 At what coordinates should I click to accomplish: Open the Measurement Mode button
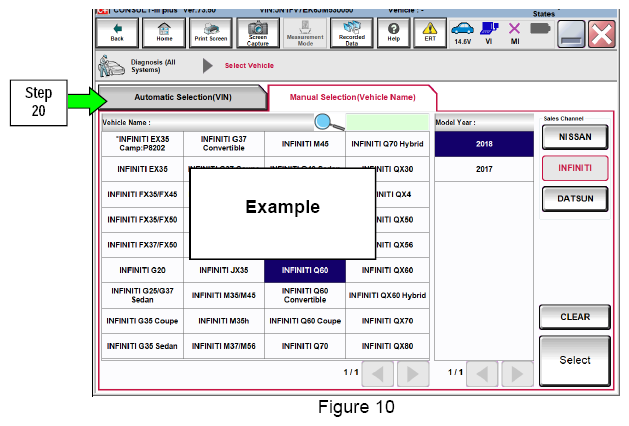coord(305,32)
